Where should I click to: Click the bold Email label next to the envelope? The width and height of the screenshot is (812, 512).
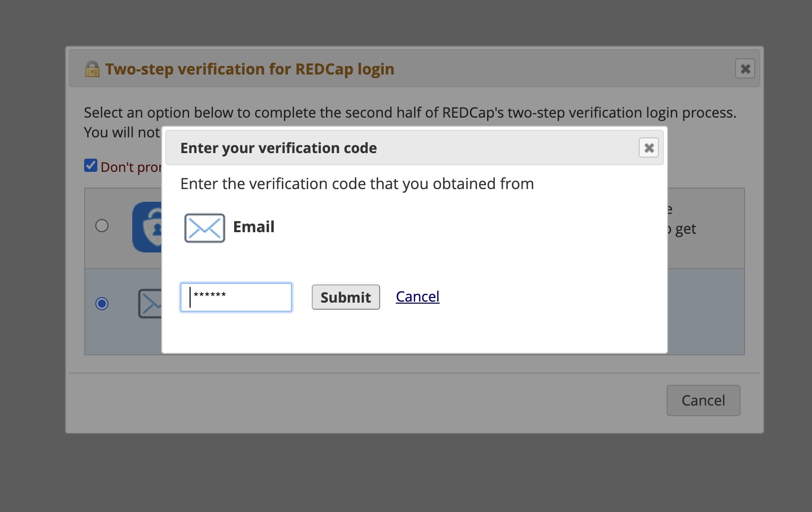(x=253, y=227)
